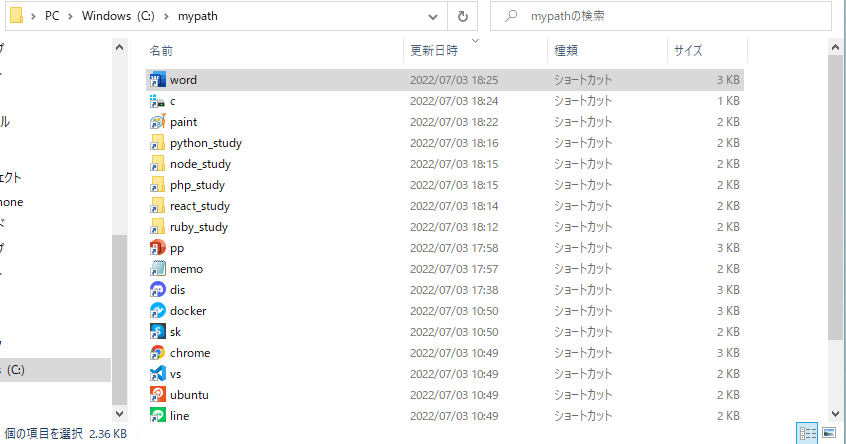Click the line shortcut icon
The height and width of the screenshot is (444, 846).
[x=158, y=415]
